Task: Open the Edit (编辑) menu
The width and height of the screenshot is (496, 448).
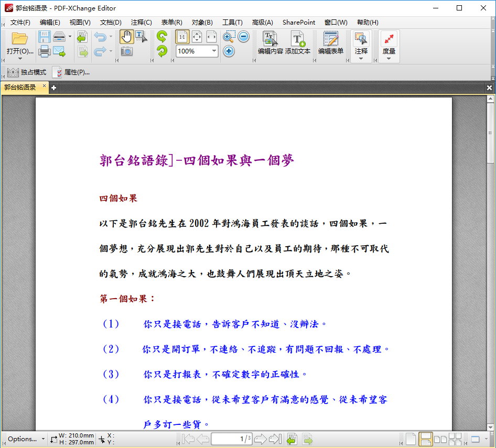Action: click(50, 23)
